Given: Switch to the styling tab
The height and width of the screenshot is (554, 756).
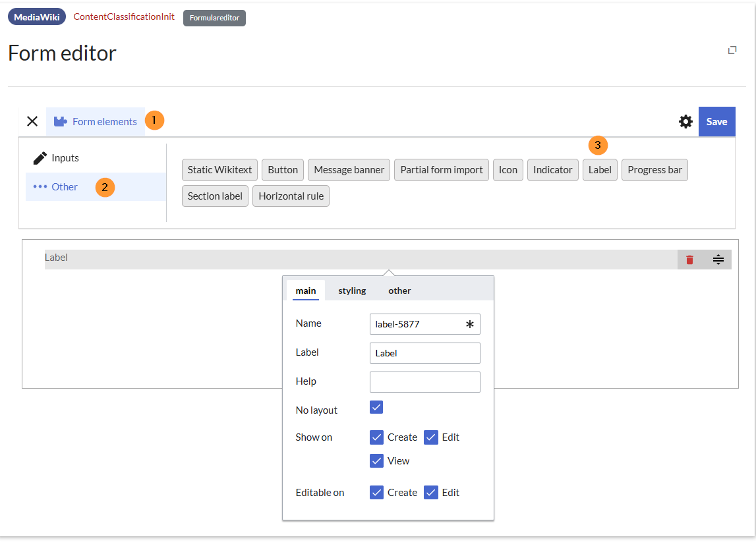Looking at the screenshot, I should (x=352, y=291).
